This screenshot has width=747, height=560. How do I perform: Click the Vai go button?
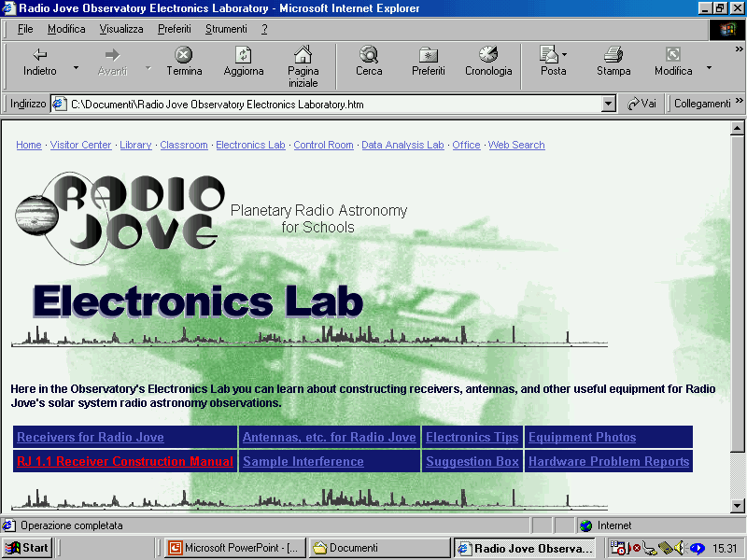pos(641,104)
